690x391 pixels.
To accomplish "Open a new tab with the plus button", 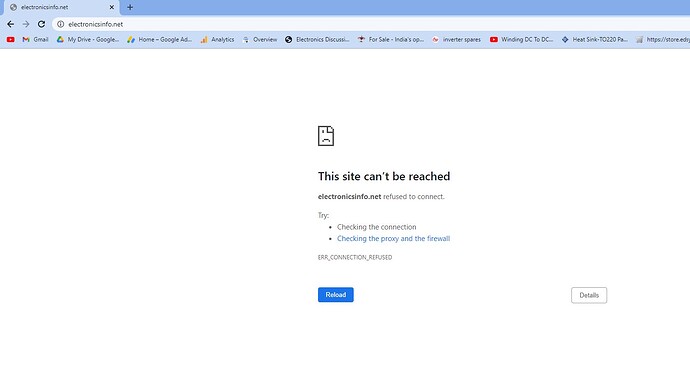I will pos(130,7).
